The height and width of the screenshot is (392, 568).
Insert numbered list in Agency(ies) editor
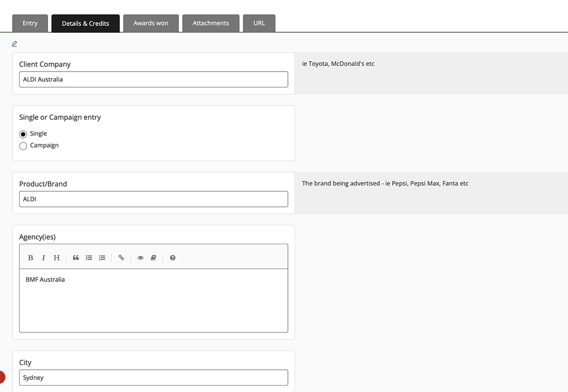(x=102, y=258)
